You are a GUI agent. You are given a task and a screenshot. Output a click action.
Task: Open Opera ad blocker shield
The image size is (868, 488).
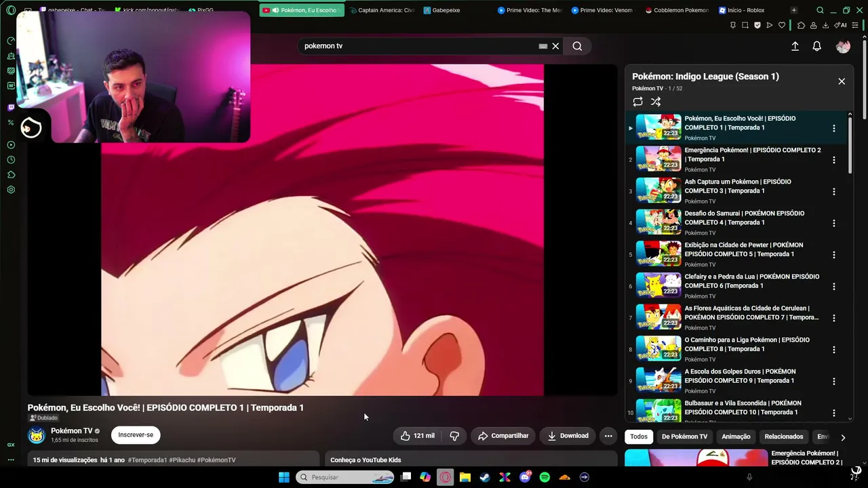click(757, 25)
